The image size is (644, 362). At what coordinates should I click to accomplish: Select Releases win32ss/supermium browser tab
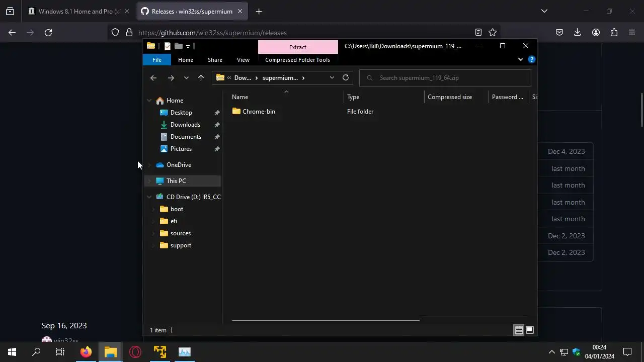pyautogui.click(x=192, y=11)
